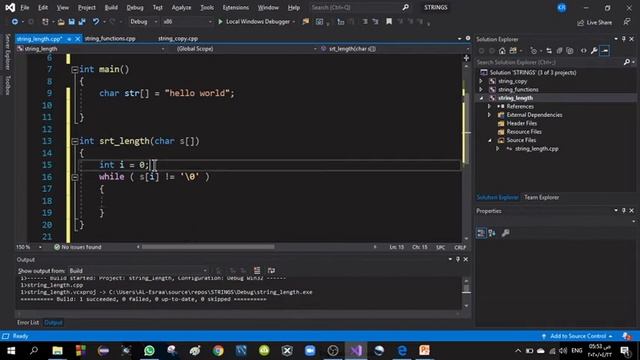640x360 pixels.
Task: Toggle Show All Files in Solution Explorer
Action: (570, 51)
